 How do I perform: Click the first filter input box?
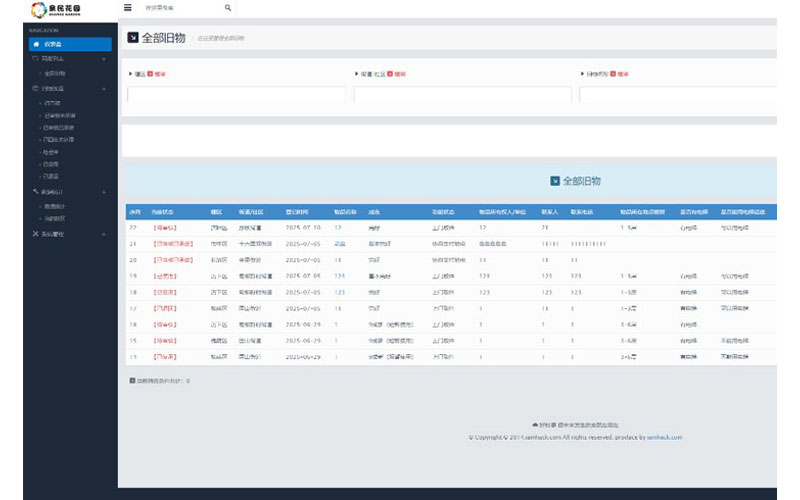click(x=236, y=95)
